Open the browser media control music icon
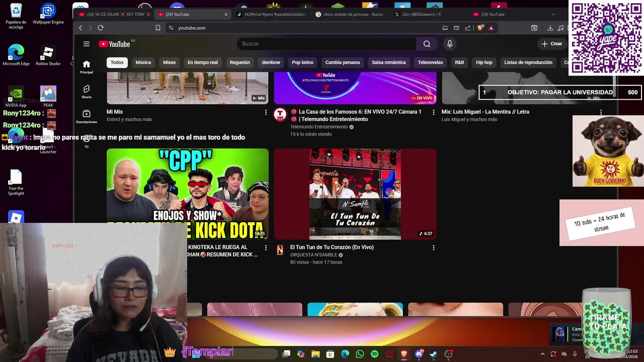Viewport: 644px width, 362px height. 561,28
